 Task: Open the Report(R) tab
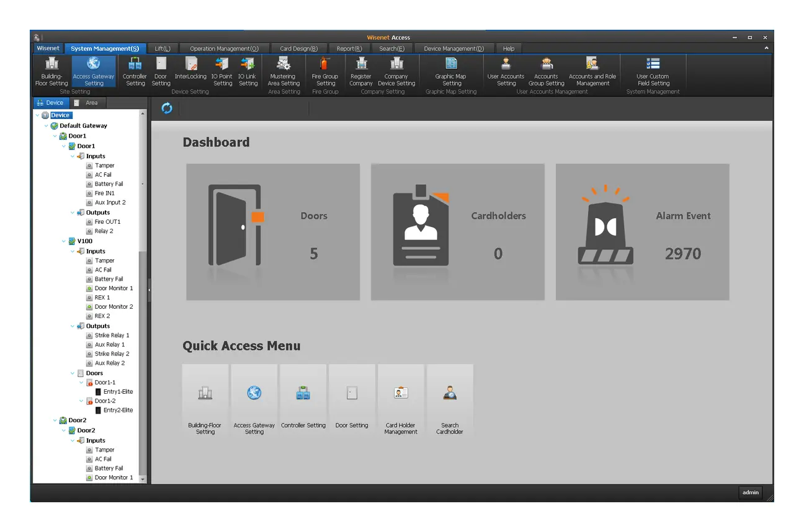[349, 48]
